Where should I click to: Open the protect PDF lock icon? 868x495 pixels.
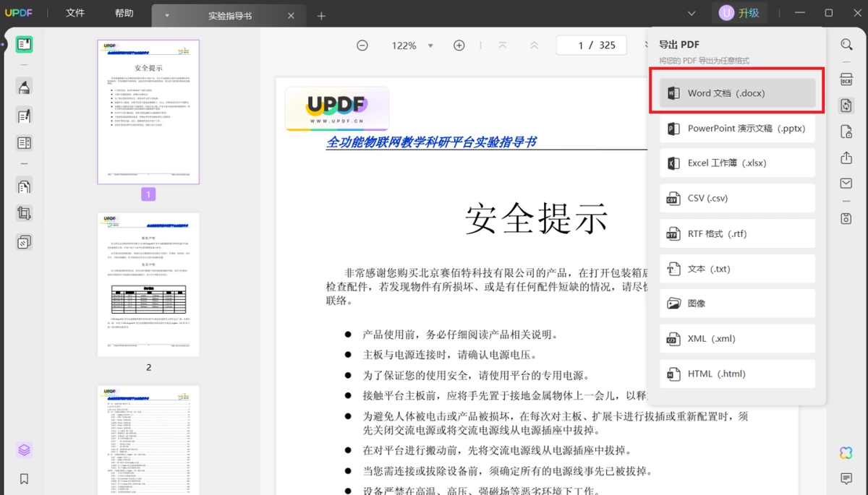846,132
